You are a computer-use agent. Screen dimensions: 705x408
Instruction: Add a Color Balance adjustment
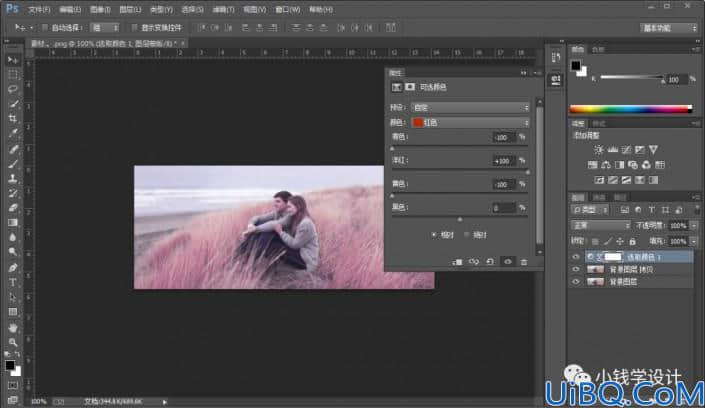(x=606, y=165)
